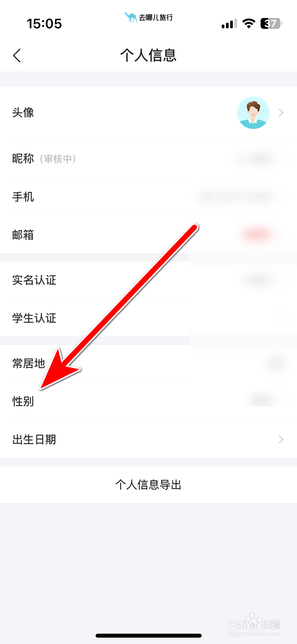Tap the 个人信息导出 export button
Image resolution: width=297 pixels, height=644 pixels.
pyautogui.click(x=148, y=485)
